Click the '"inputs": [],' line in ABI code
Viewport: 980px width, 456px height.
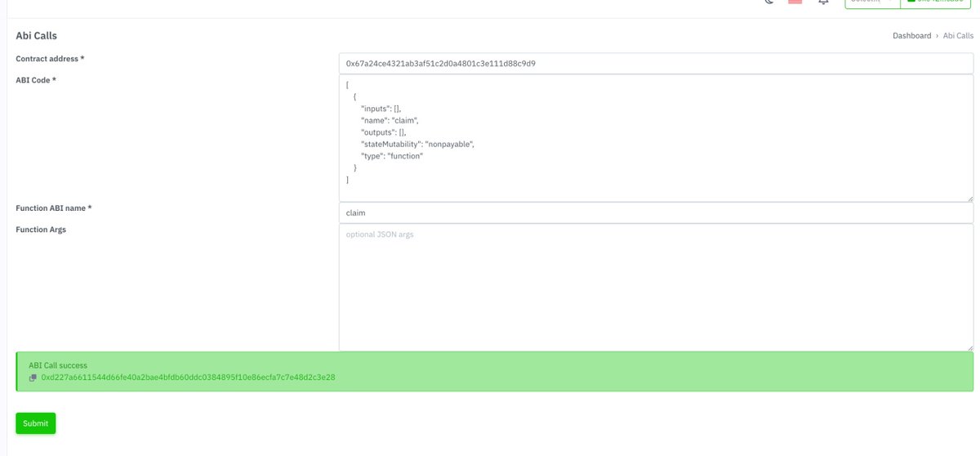(x=381, y=109)
